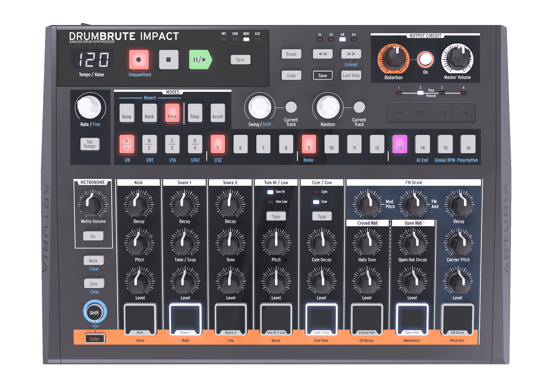Screen dimensions: 552x392
Task: Click step button 5
Action: (218, 144)
